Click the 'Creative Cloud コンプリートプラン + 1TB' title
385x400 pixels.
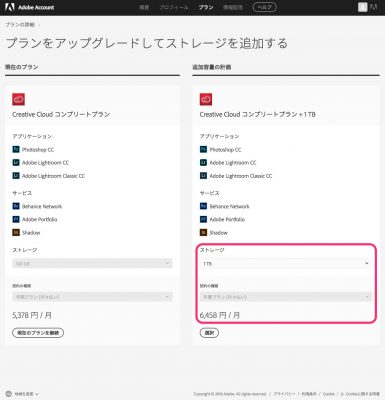(x=258, y=114)
